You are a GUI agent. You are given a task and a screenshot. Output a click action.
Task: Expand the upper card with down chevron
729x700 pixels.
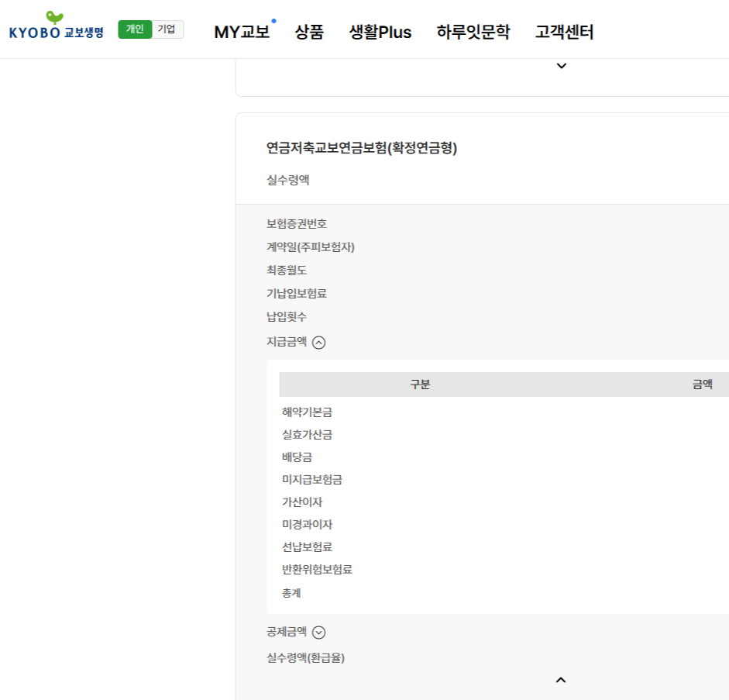562,66
